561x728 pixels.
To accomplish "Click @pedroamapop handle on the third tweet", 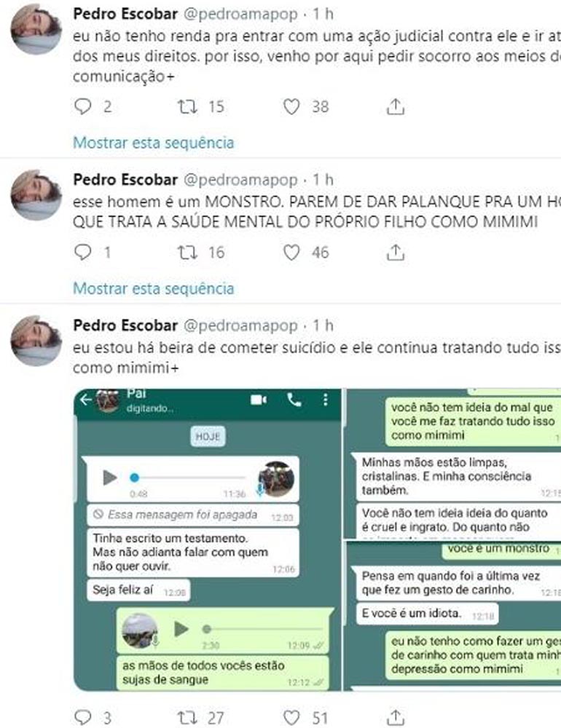I will [240, 326].
